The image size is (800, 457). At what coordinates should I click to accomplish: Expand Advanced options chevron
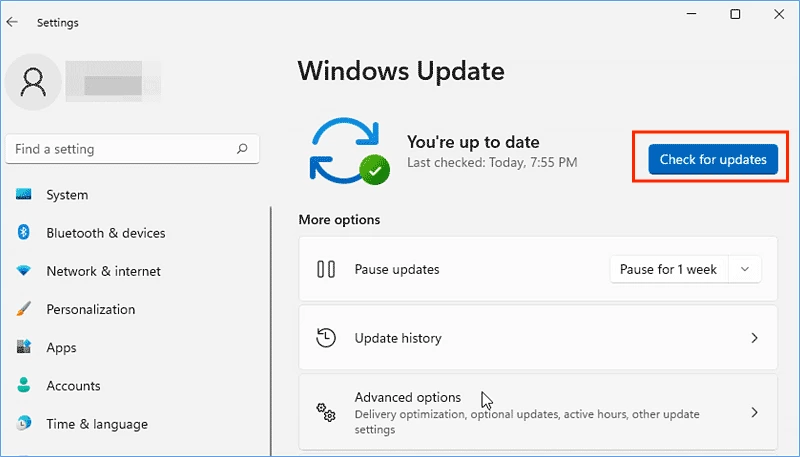(754, 412)
